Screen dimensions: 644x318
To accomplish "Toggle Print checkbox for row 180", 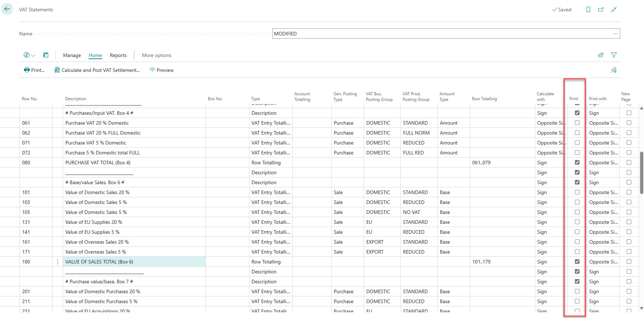I will coord(577,262).
